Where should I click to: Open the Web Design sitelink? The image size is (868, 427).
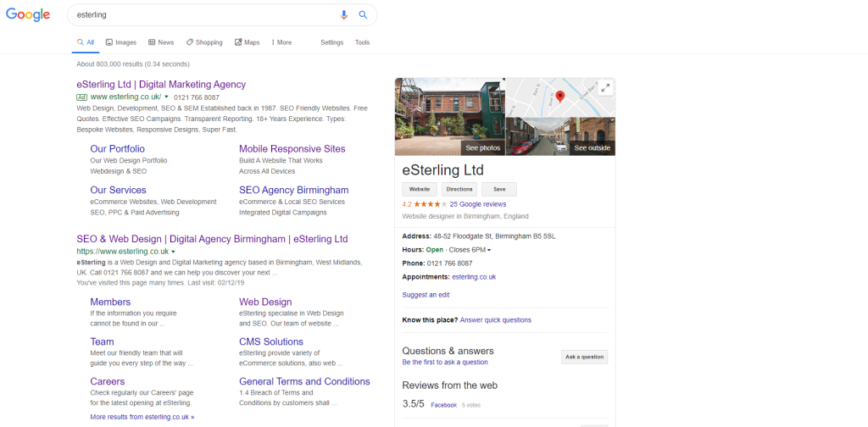(265, 302)
